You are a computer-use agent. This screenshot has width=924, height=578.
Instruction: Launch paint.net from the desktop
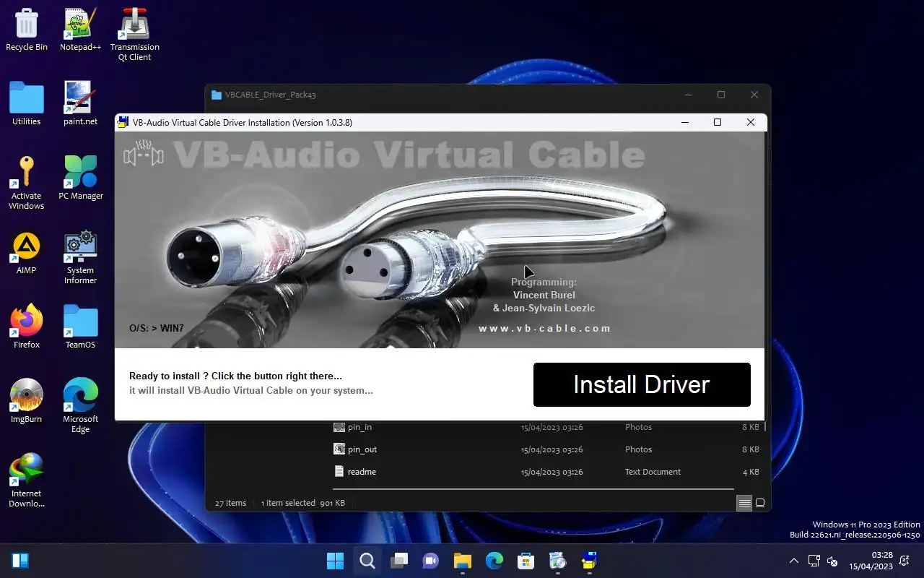80,104
